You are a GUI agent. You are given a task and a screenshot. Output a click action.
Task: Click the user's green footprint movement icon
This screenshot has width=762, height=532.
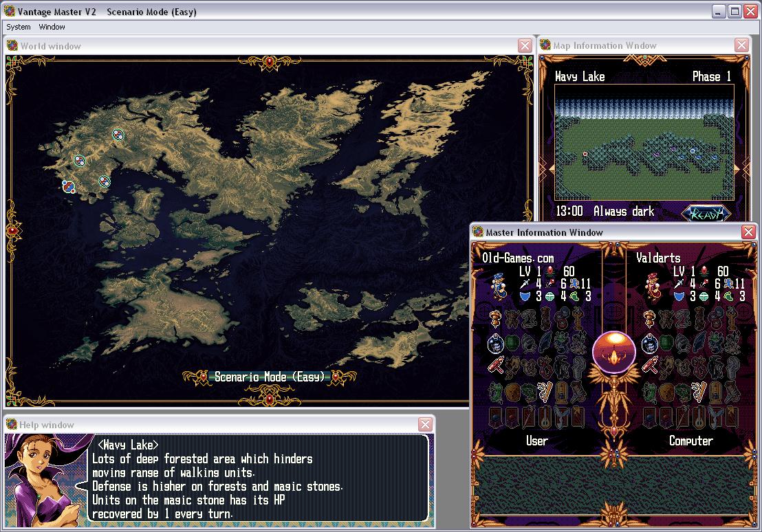575,296
